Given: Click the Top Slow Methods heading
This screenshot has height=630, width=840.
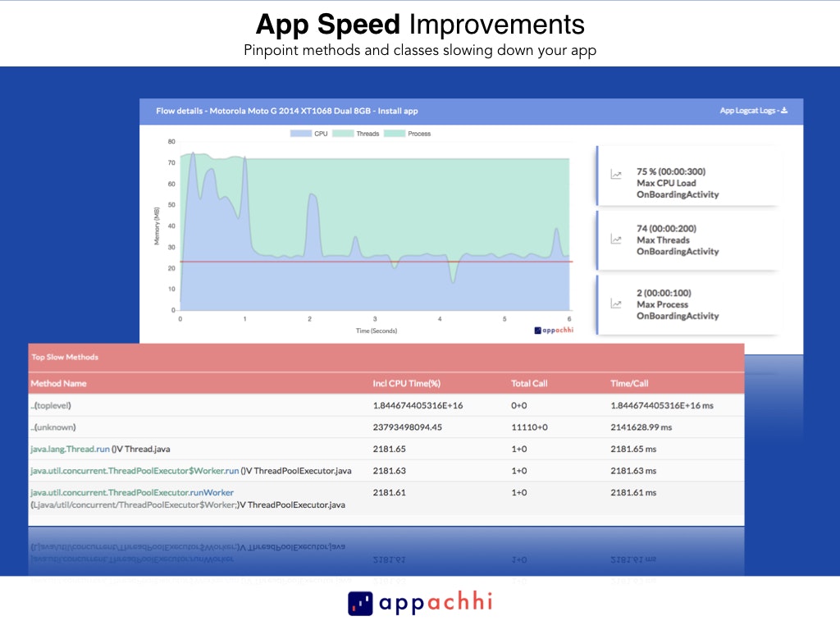Looking at the screenshot, I should click(x=65, y=357).
